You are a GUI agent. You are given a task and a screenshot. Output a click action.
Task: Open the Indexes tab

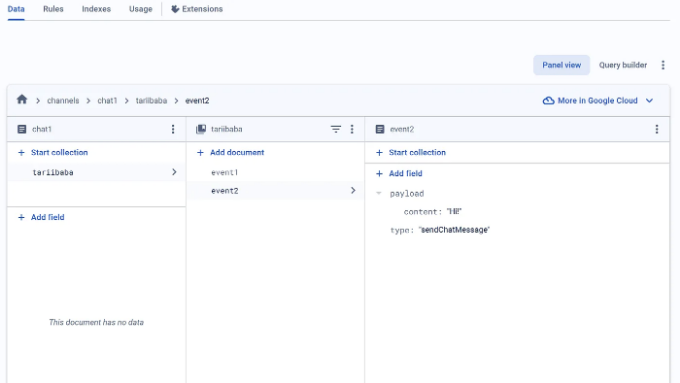click(96, 9)
